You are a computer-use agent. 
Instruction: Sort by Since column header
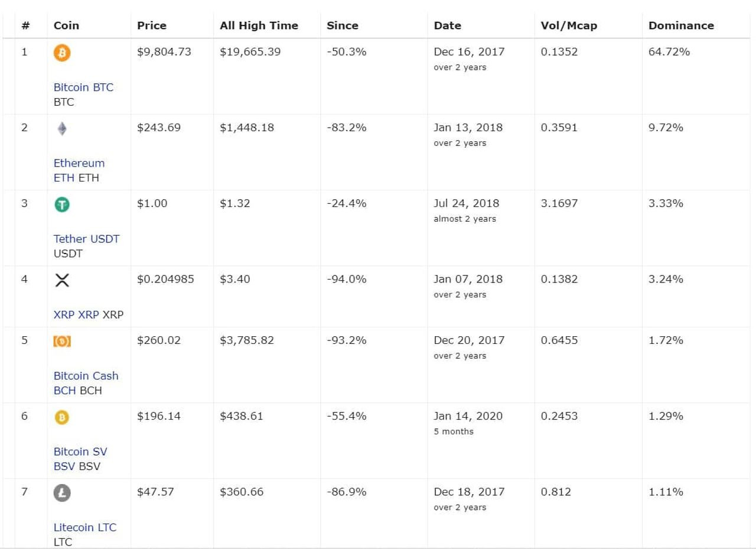(343, 25)
